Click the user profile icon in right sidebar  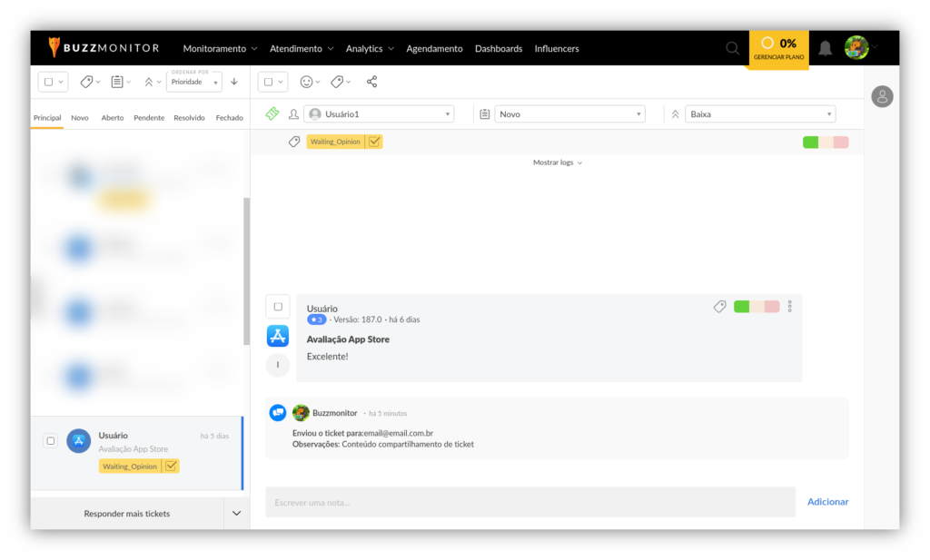(882, 96)
